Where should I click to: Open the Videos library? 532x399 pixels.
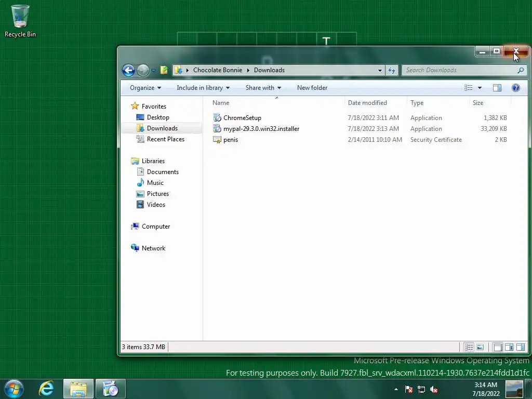click(156, 205)
